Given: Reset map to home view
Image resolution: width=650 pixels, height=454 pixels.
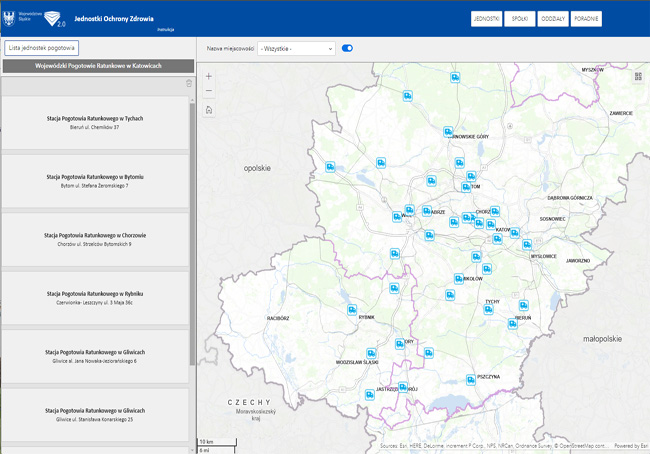Looking at the screenshot, I should 208,110.
